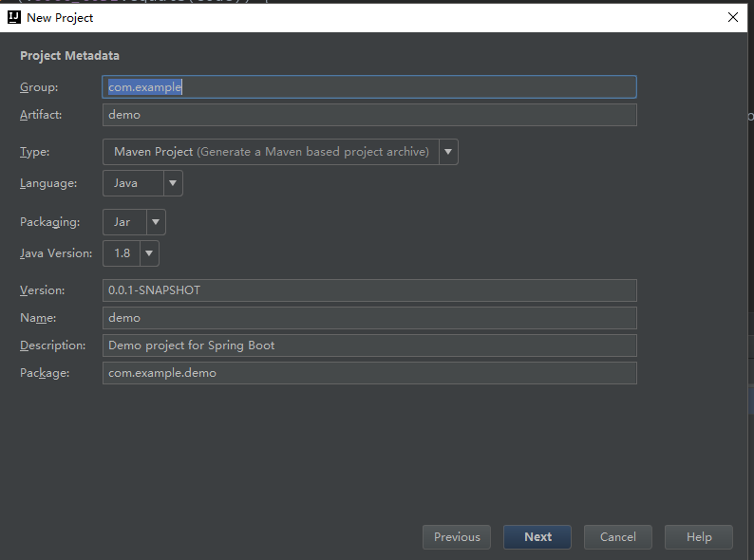Click the Java language combo box
The width and height of the screenshot is (754, 560).
click(132, 183)
